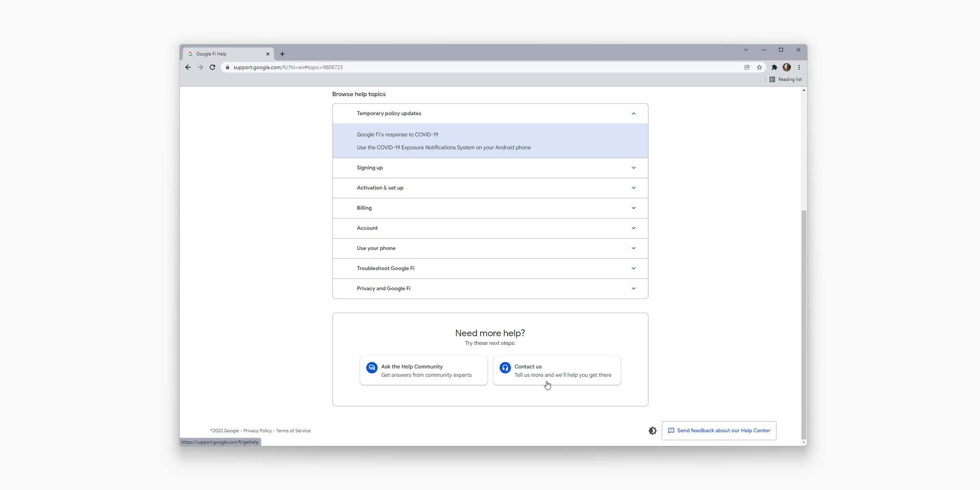
Task: Open the extensions puzzle icon
Action: click(x=774, y=67)
